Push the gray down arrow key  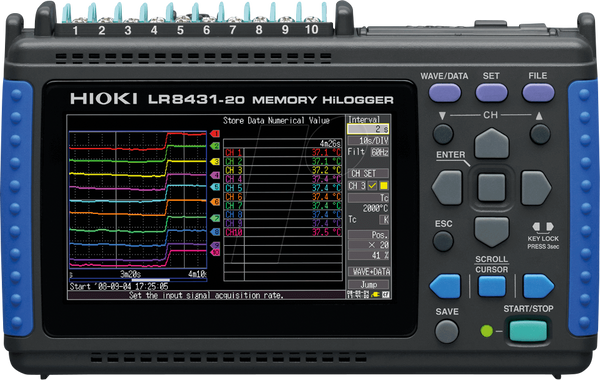[491, 232]
